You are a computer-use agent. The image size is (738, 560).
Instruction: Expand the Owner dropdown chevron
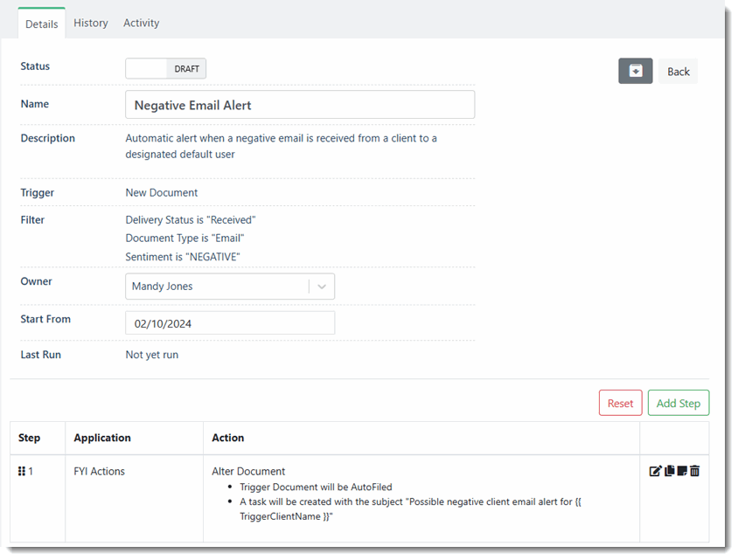coord(322,287)
